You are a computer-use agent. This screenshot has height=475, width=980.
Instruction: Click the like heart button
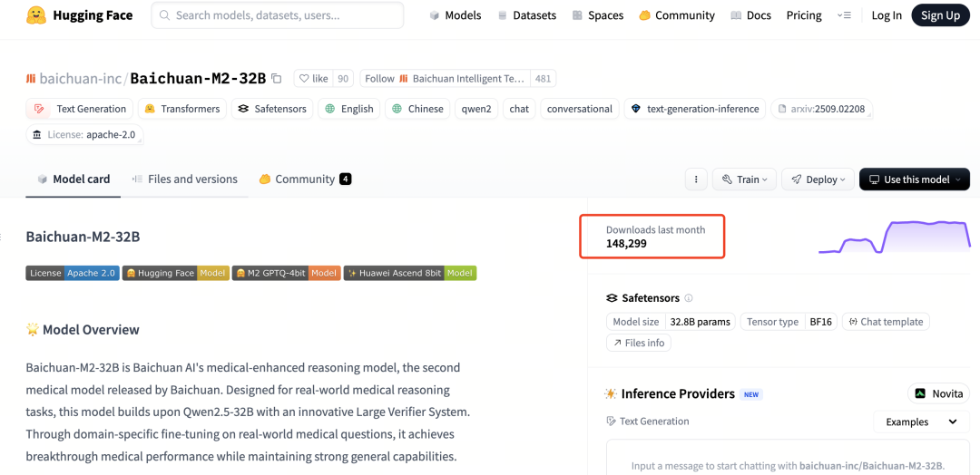(x=314, y=79)
